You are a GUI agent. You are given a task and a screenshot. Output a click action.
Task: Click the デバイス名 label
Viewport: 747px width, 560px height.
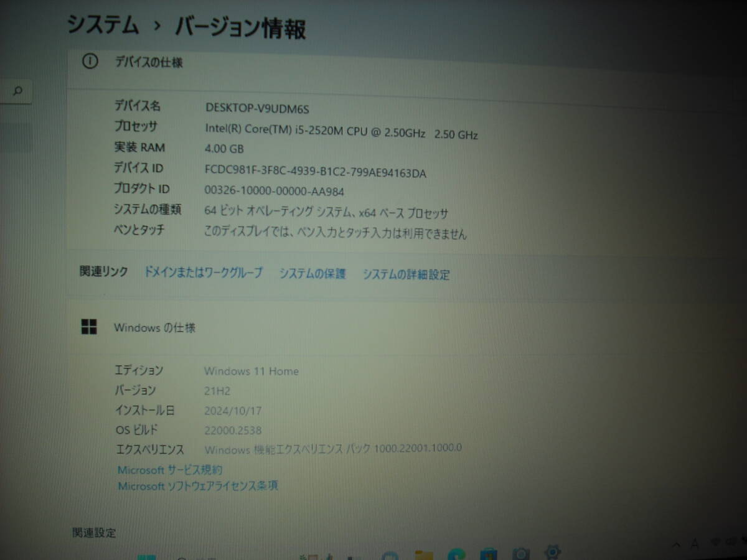137,105
